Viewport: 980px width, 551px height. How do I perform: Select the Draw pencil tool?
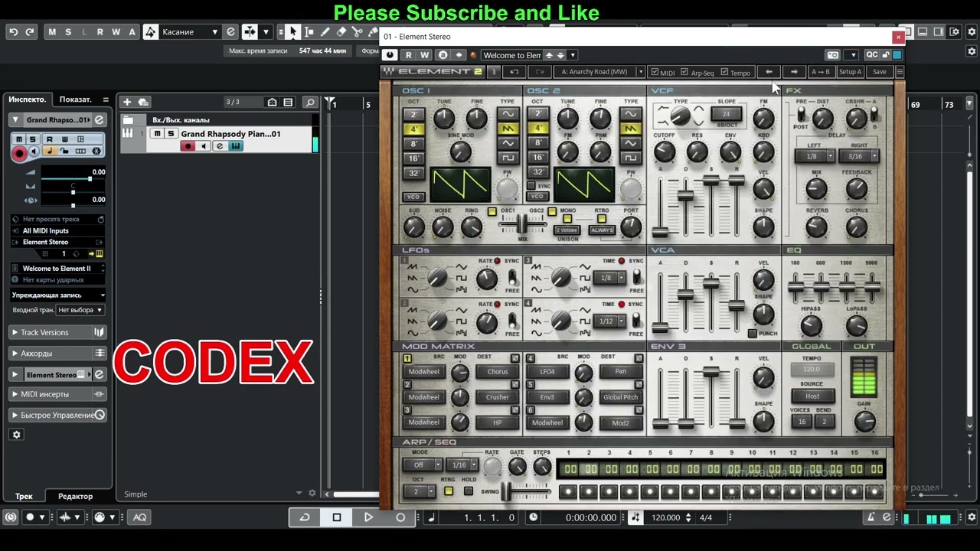325,32
